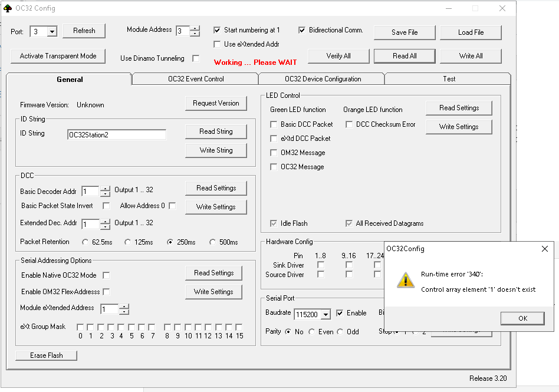The image size is (559, 392).
Task: Choose Even parity option
Action: click(312, 332)
